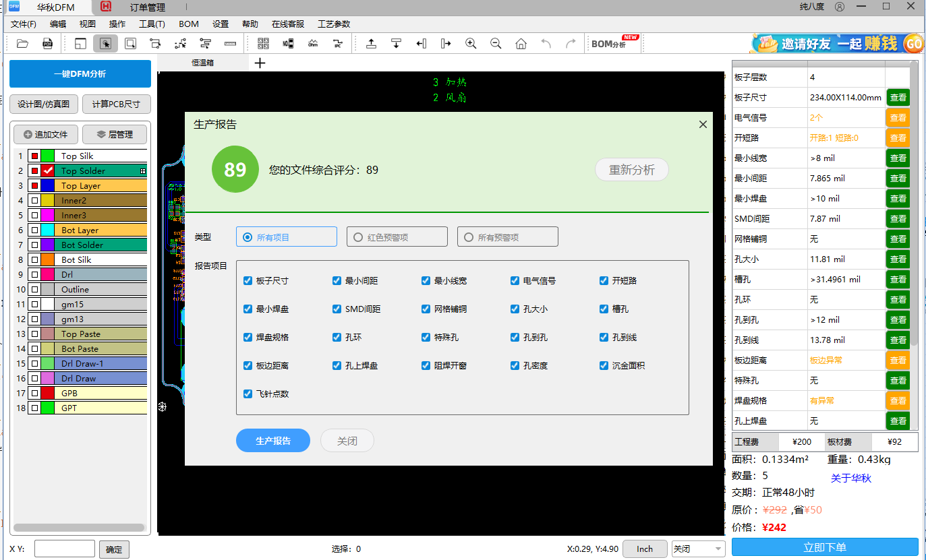Image resolution: width=926 pixels, height=560 pixels.
Task: Close the 生产报告 dialog with X
Action: point(703,125)
